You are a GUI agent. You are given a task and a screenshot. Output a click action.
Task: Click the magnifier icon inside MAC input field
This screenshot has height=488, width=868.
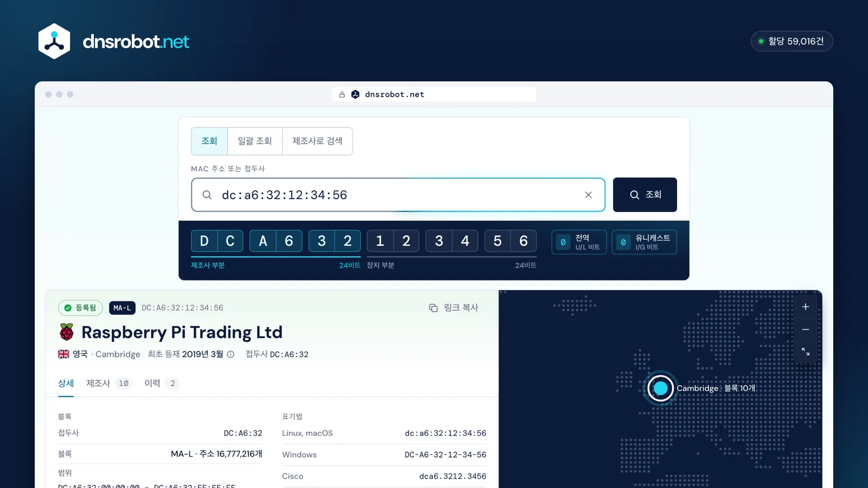(207, 195)
